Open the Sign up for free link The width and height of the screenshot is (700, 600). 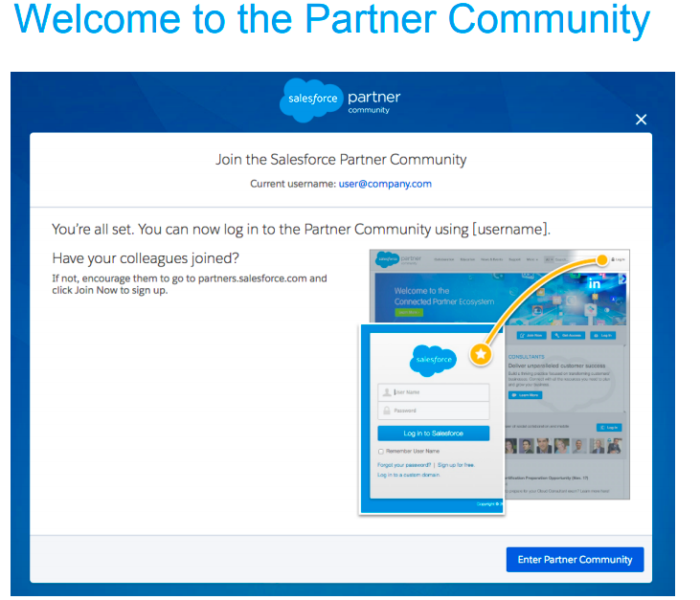(x=456, y=465)
